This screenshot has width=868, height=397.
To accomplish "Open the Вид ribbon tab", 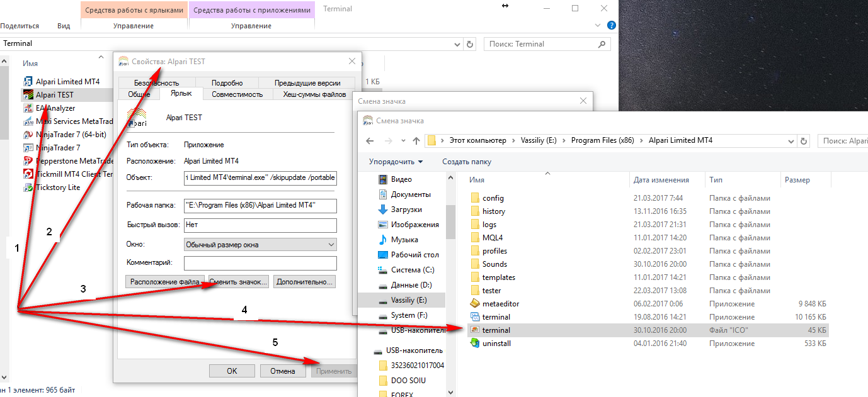I will click(64, 26).
